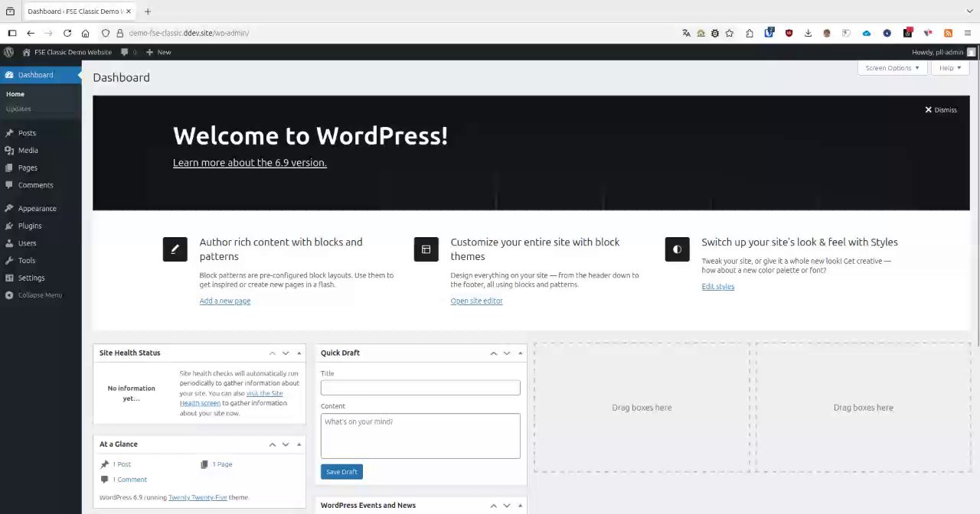This screenshot has height=514, width=980.
Task: Open the WordPress logo menu
Action: click(x=8, y=52)
